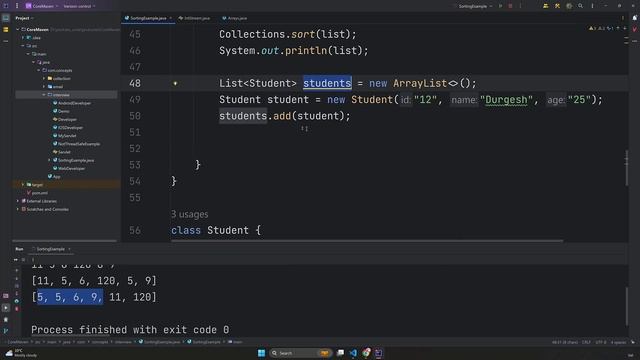Open the yellow Commit tool window icon
Image resolution: width=640 pixels, height=360 pixels.
click(x=6, y=30)
